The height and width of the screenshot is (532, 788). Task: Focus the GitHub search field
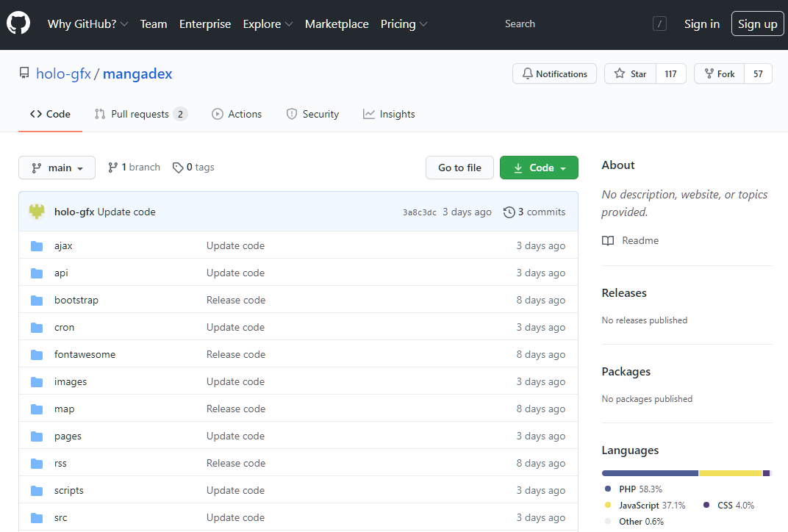(x=573, y=24)
